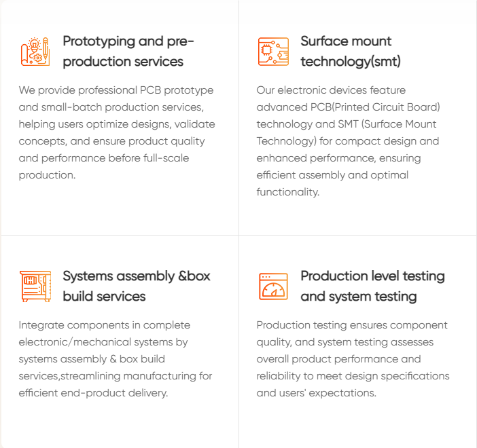Click the 'Integrate components in complete' paragraph
Screen dimensions: 477x448
pyautogui.click(x=116, y=359)
